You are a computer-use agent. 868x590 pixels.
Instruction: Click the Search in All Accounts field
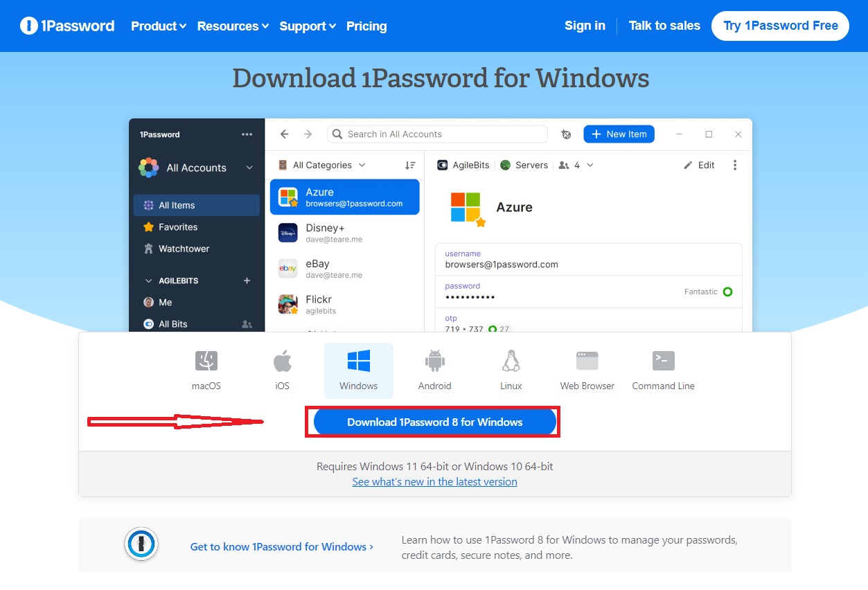(438, 134)
